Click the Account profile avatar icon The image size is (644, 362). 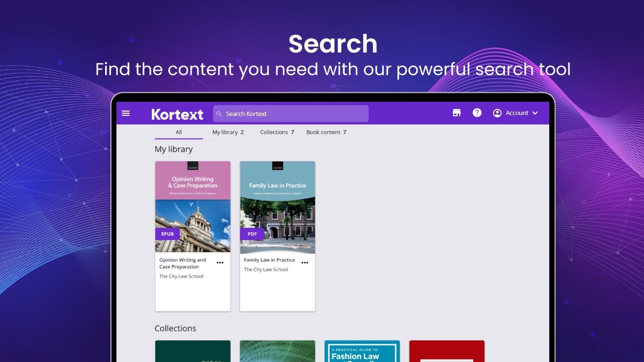[x=497, y=113]
